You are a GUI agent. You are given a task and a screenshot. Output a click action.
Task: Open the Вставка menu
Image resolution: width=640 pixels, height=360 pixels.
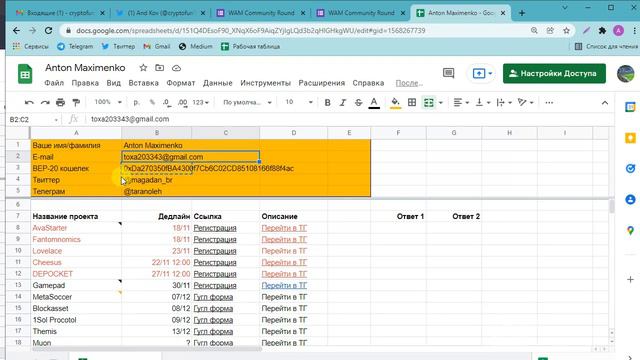click(143, 83)
